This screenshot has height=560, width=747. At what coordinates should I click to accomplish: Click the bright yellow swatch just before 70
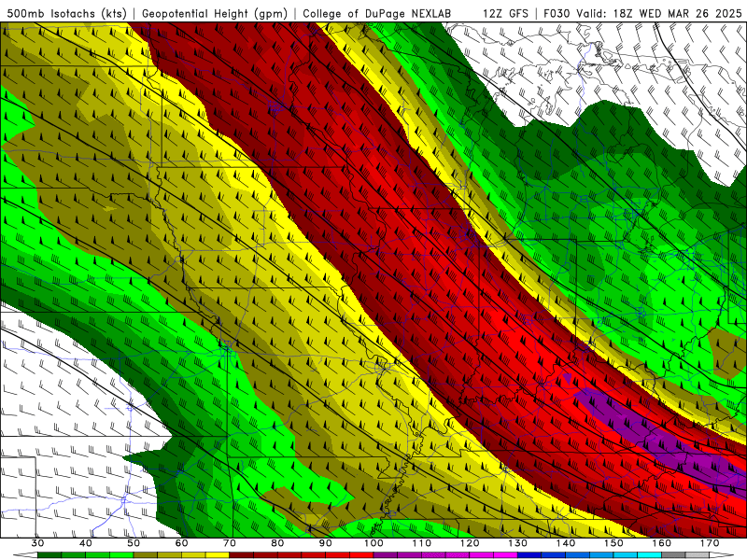tap(218, 555)
